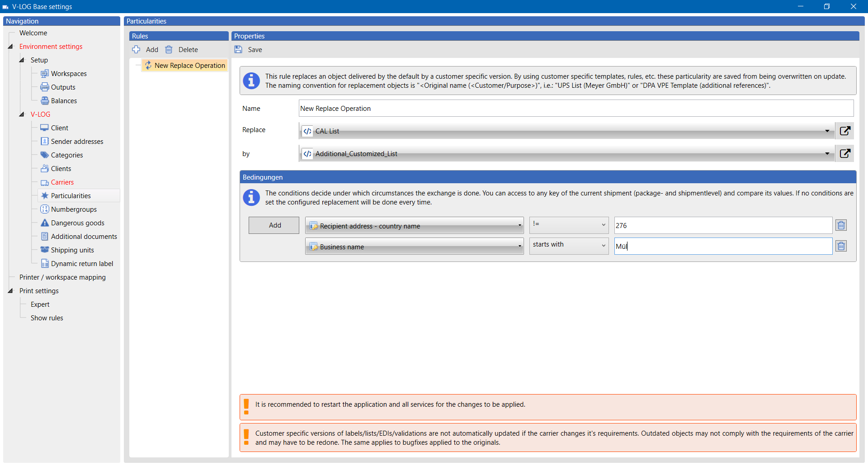Open the Environment settings node label

coord(51,46)
